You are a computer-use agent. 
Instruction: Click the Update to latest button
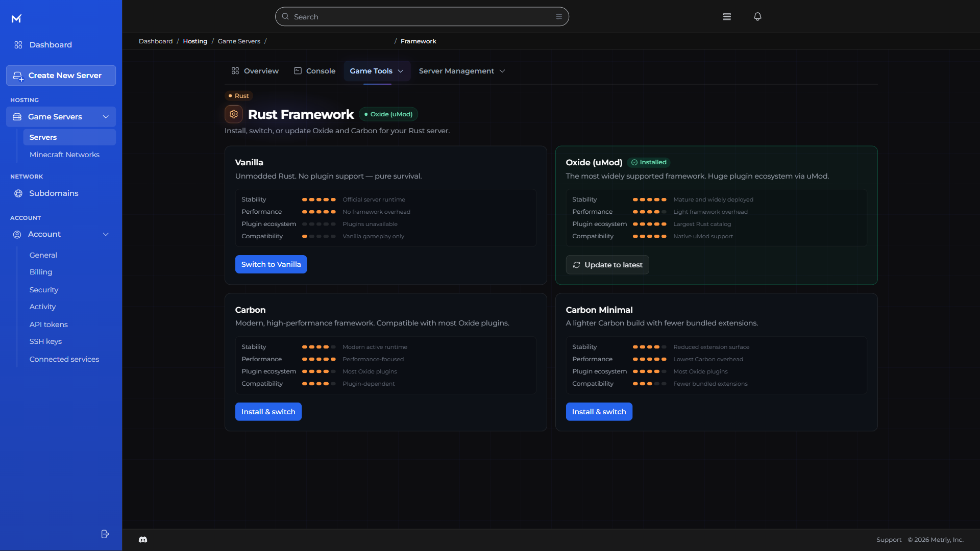click(x=607, y=265)
